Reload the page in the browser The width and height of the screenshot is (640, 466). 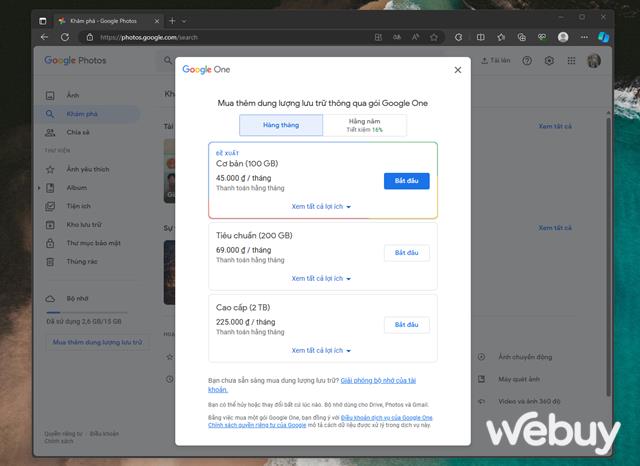[x=64, y=37]
